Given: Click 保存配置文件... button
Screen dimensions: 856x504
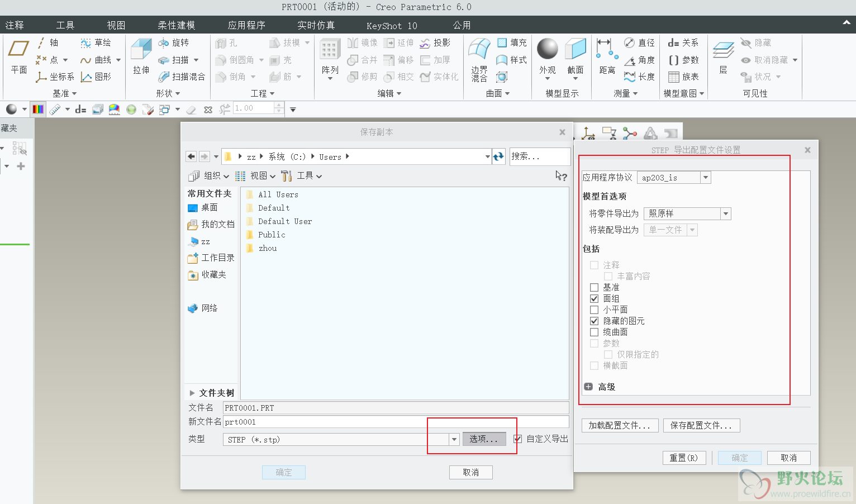Looking at the screenshot, I should click(701, 426).
